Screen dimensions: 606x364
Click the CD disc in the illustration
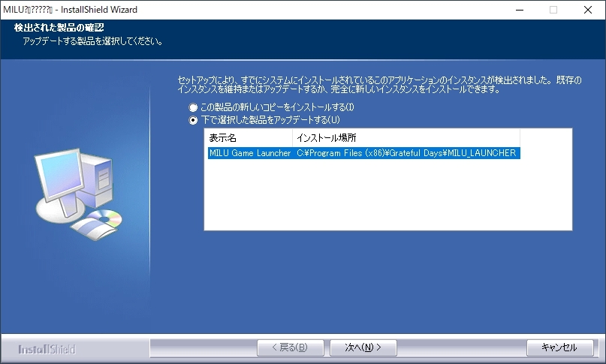[106, 218]
